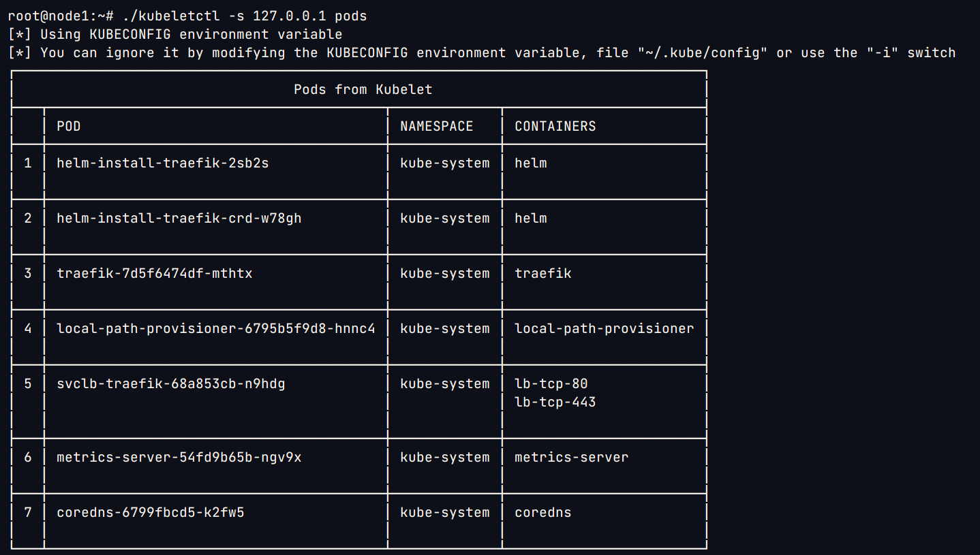
Task: Click the CONTAINERS column header
Action: (555, 126)
